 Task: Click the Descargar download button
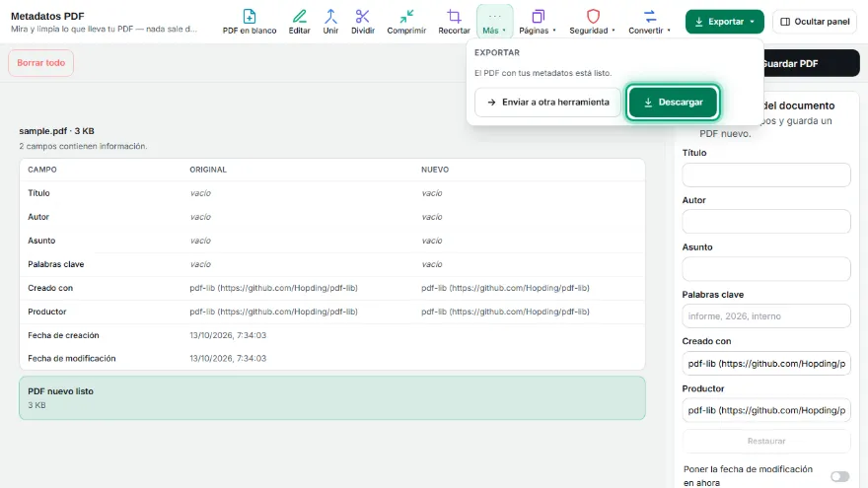[x=673, y=103]
